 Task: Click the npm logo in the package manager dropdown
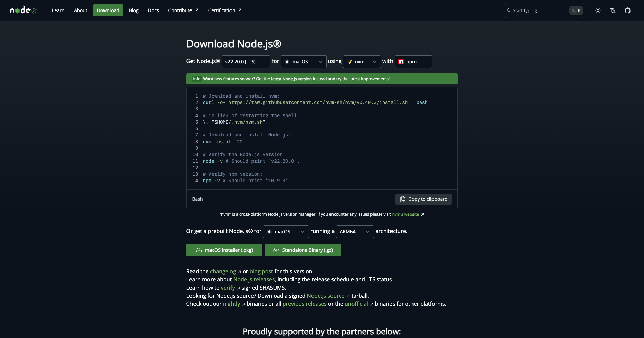coord(400,62)
